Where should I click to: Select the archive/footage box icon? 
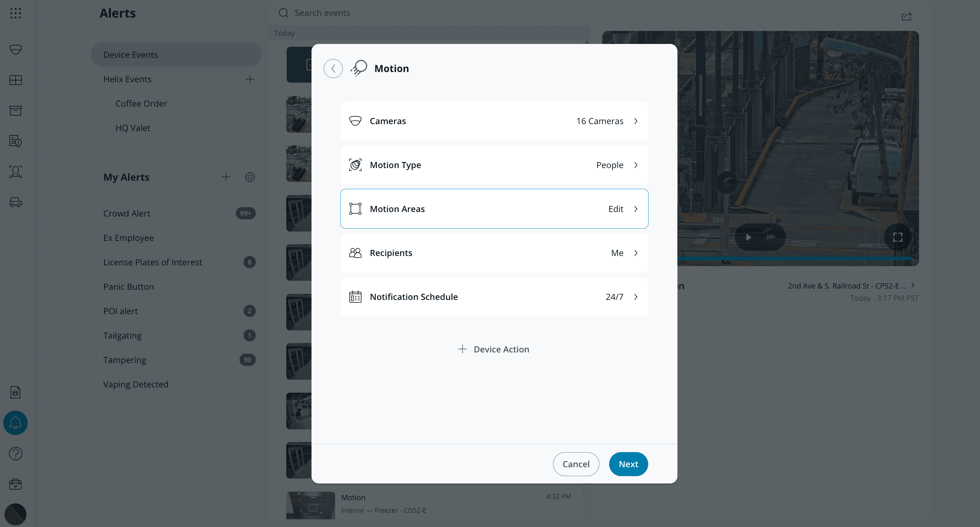point(15,110)
